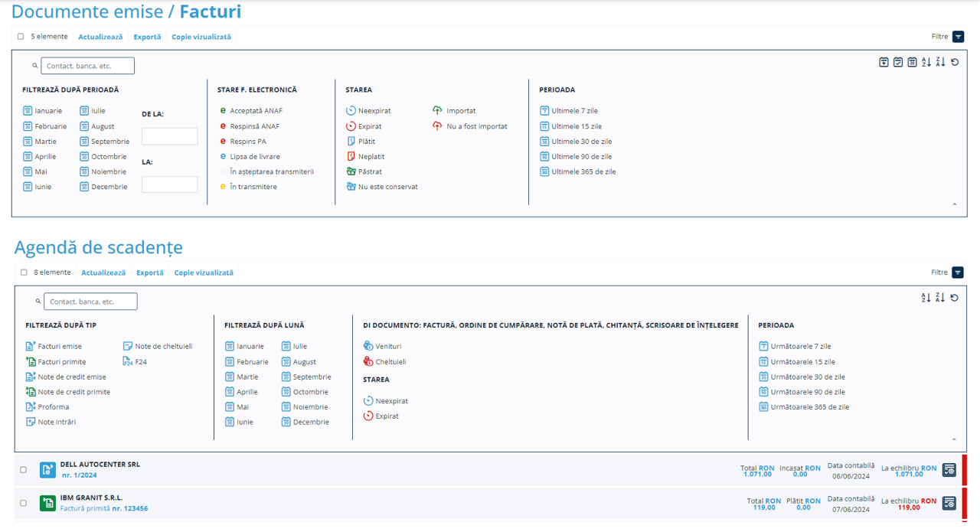Toggle the Filtre button in Agendă de scadențe
The image size is (980, 532).
pyautogui.click(x=958, y=273)
